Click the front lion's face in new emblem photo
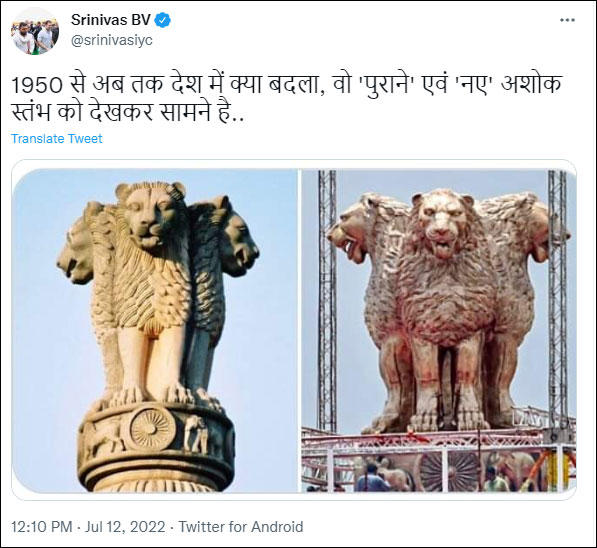 442,224
